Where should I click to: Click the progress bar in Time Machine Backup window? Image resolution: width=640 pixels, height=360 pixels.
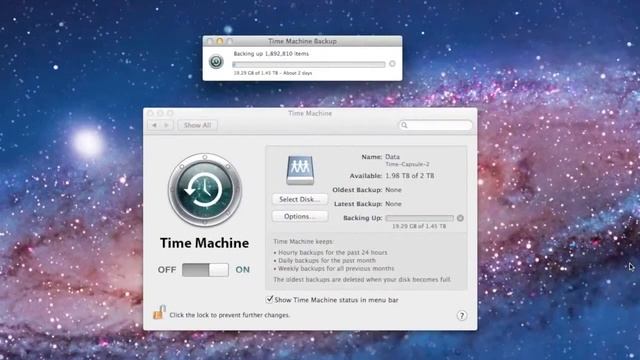click(309, 64)
